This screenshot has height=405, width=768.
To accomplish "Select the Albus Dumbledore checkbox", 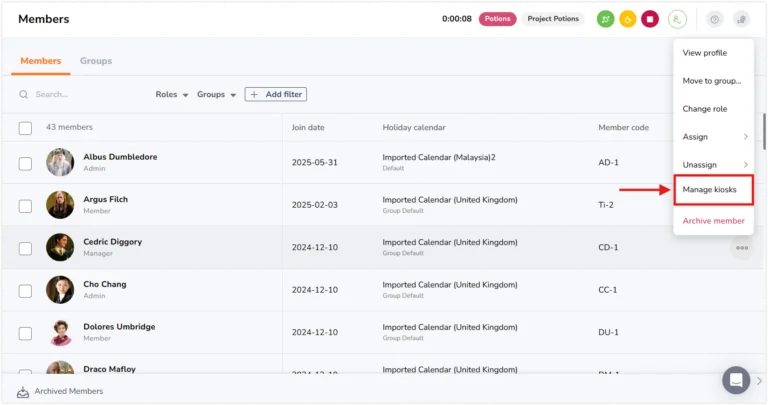I will 25,164.
